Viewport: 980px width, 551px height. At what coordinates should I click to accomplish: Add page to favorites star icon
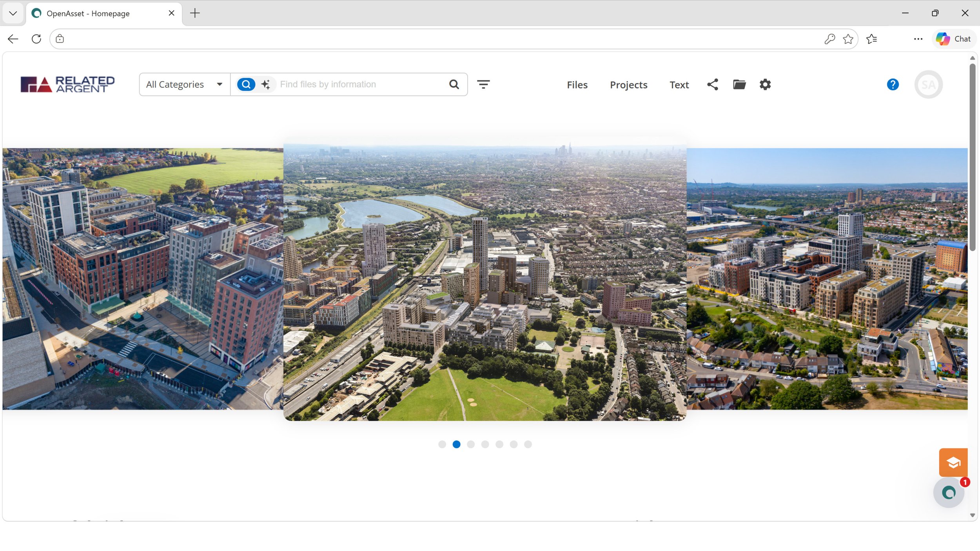point(848,39)
